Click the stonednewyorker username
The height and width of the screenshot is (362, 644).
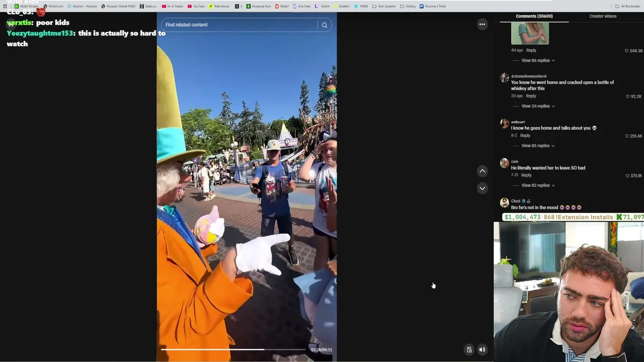(x=529, y=76)
